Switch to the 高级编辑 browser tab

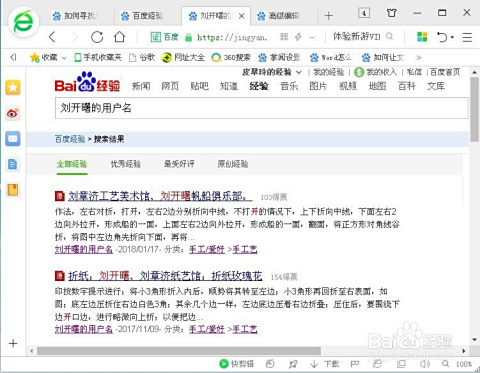279,16
